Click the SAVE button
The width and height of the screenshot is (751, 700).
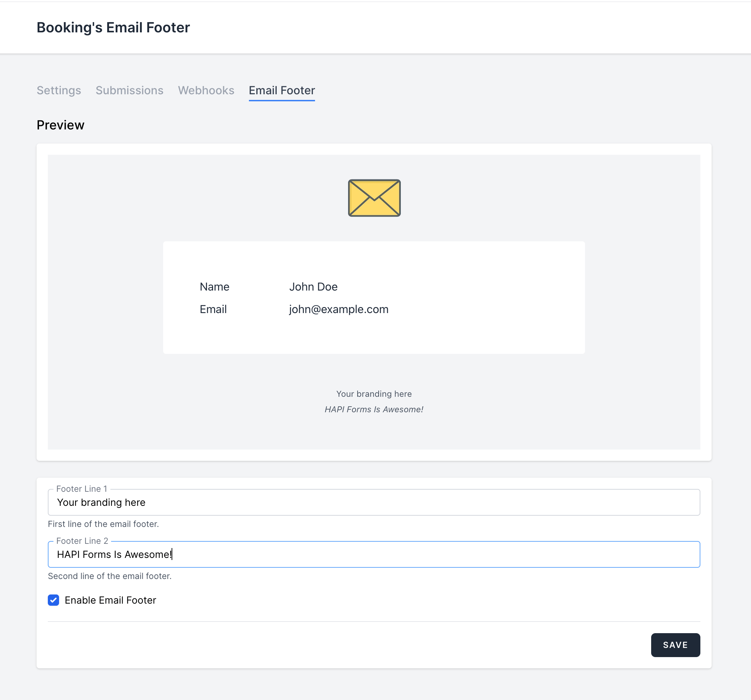pos(675,645)
